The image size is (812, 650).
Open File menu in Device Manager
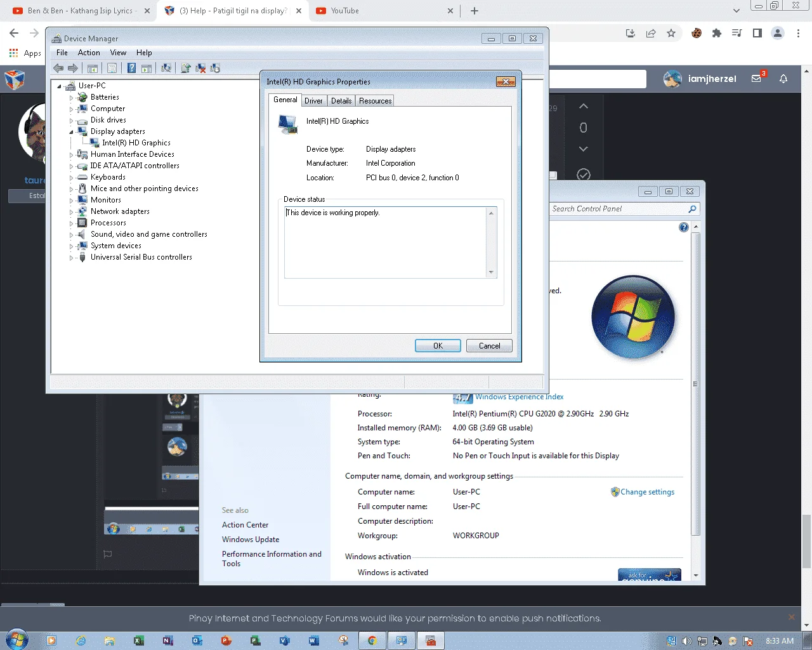click(62, 53)
